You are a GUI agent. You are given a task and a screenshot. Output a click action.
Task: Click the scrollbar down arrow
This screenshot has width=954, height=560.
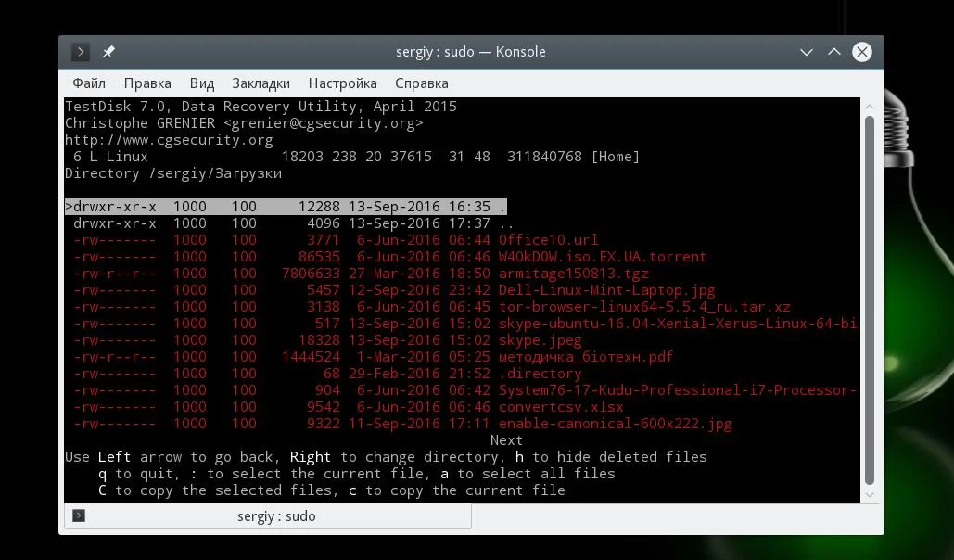(x=870, y=495)
